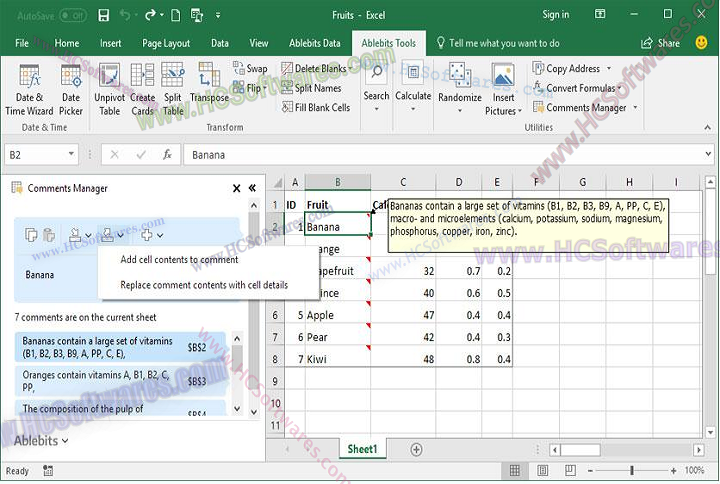Switch to Normal view icon
This screenshot has height=484, width=720.
coord(515,470)
